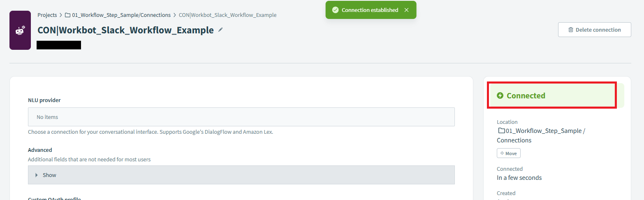The image size is (644, 200).
Task: Move the connection to another folder
Action: click(x=509, y=153)
